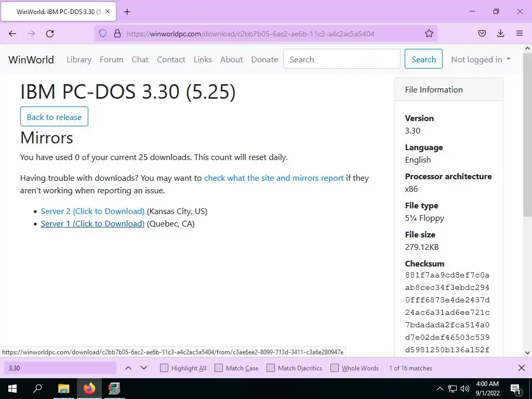Download from Server 1 Quebec
Screen dimensions: 532x399
(x=92, y=223)
